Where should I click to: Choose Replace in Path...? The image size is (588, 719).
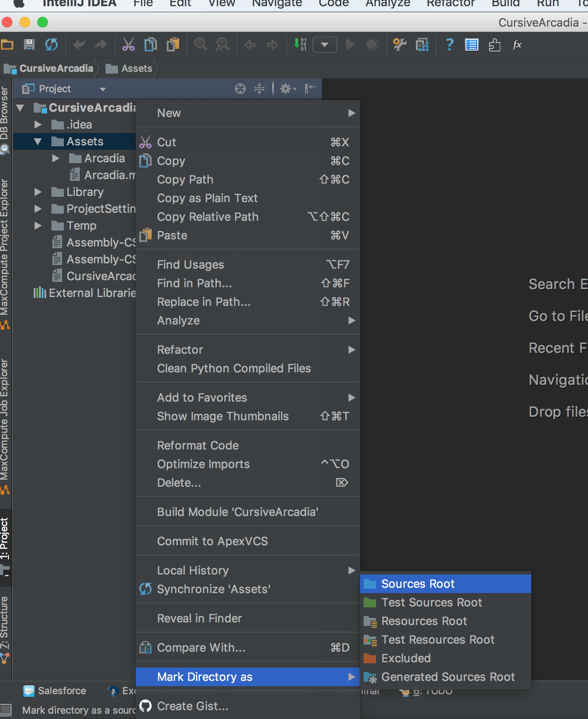pyautogui.click(x=247, y=302)
